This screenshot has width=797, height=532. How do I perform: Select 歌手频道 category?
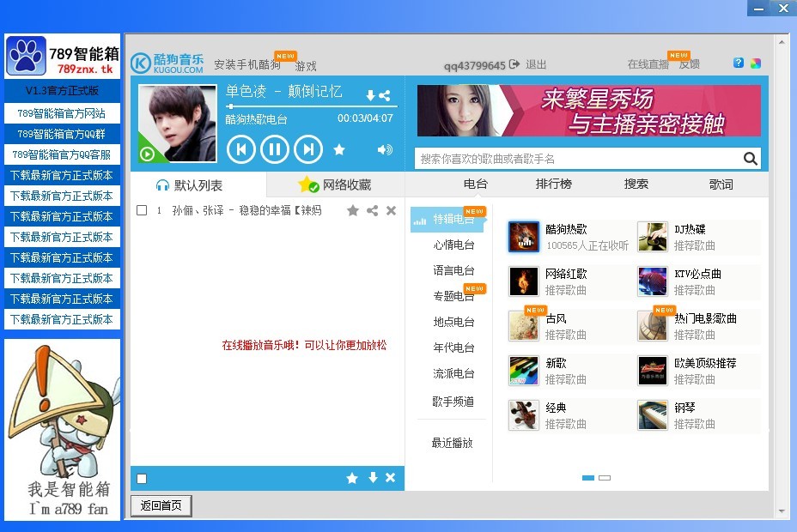[x=453, y=402]
